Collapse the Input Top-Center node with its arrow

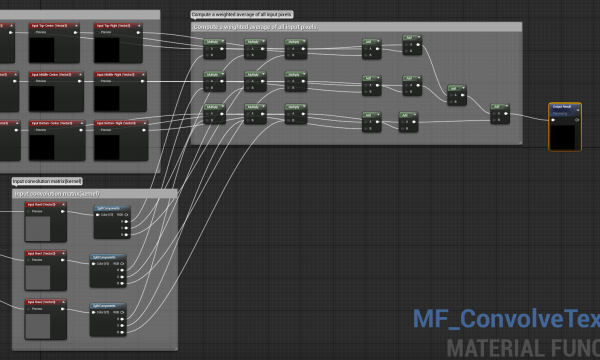coord(76,26)
